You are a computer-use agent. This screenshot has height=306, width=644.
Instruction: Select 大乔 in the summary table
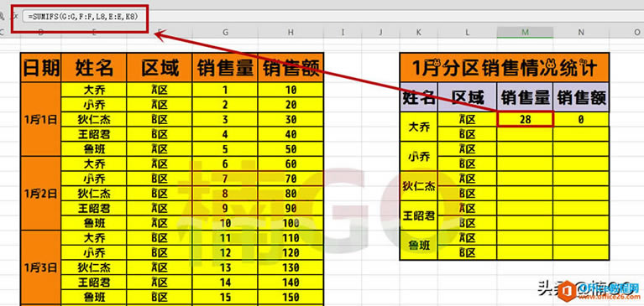pos(418,127)
